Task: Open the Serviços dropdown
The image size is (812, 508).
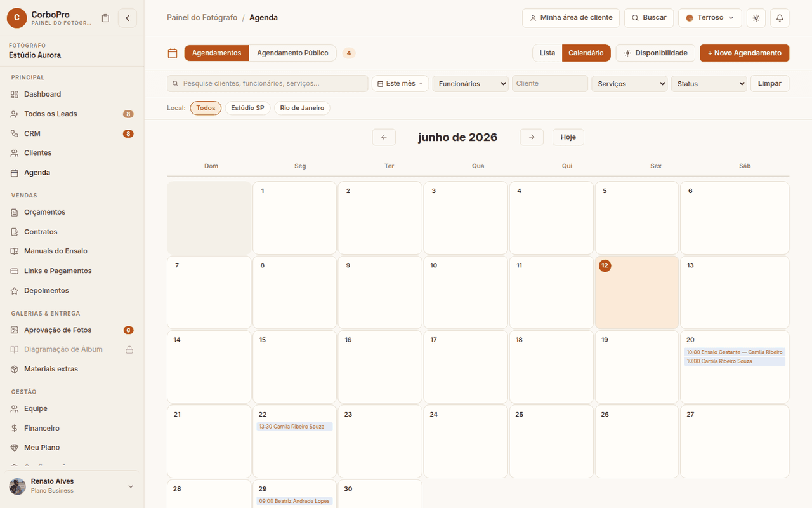Action: tap(629, 84)
